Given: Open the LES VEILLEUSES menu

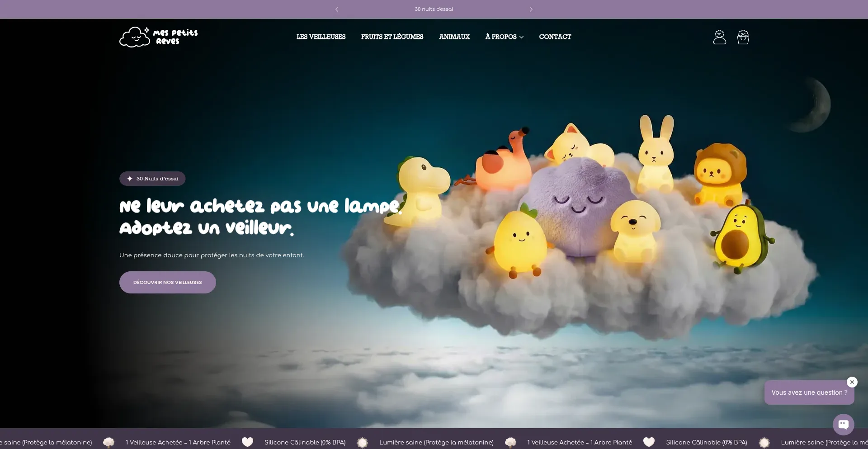Looking at the screenshot, I should click(x=321, y=37).
